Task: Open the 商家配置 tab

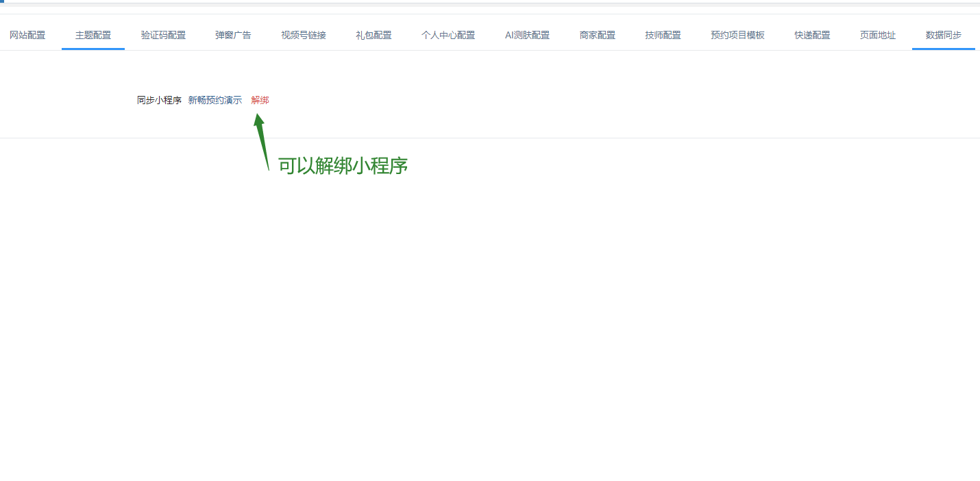Action: [x=597, y=35]
